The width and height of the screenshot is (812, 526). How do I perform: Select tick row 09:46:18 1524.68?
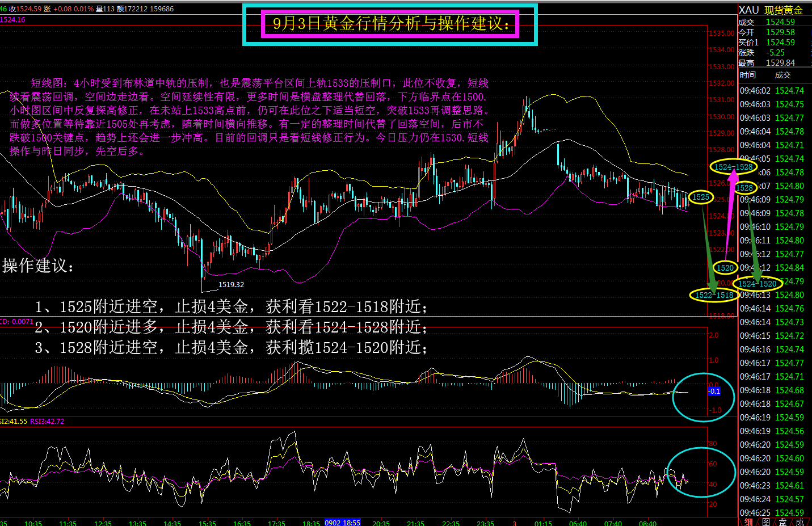point(772,390)
